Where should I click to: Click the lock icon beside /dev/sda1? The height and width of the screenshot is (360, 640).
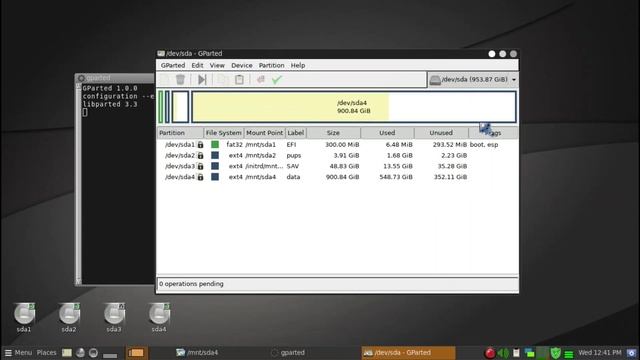point(200,144)
